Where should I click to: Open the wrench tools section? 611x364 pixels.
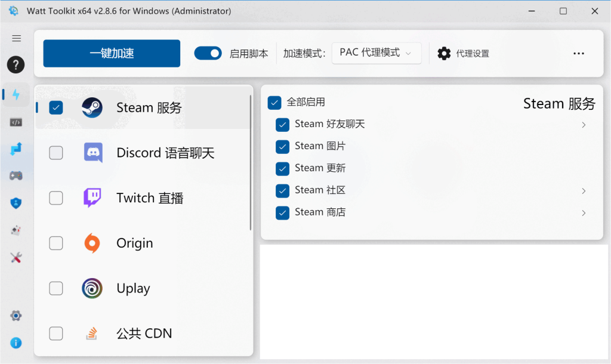16,258
